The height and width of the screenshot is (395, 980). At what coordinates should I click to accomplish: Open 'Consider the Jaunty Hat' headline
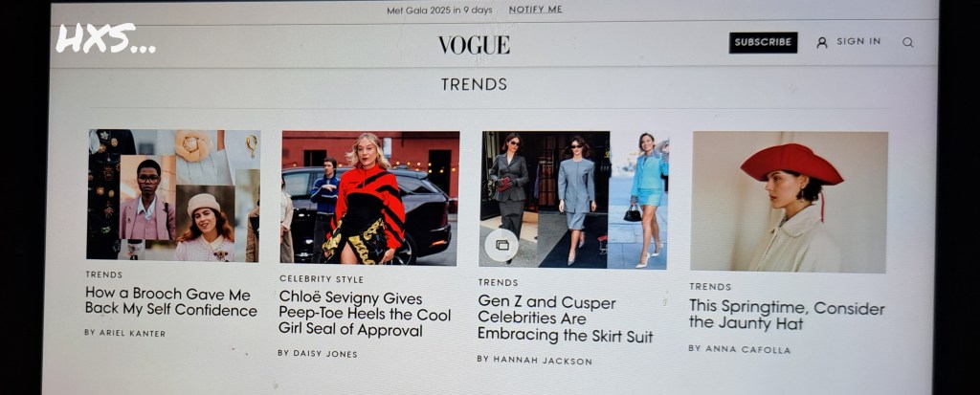point(787,316)
